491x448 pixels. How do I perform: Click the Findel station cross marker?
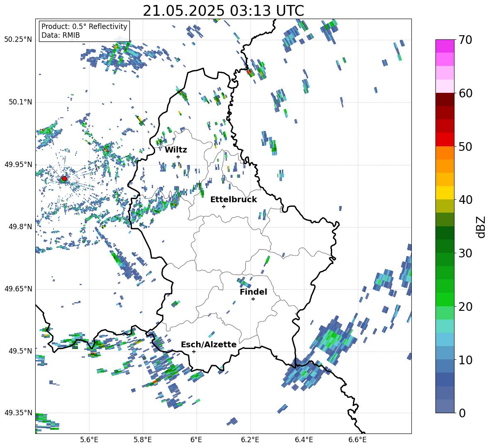click(253, 299)
